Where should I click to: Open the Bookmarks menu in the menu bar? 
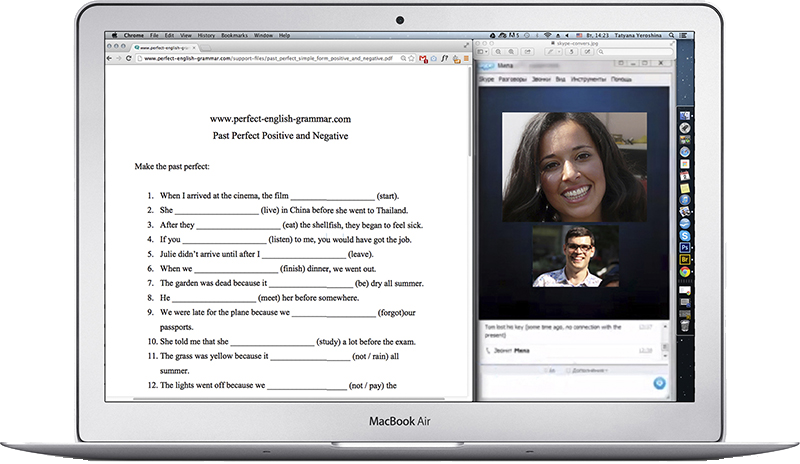coord(233,34)
